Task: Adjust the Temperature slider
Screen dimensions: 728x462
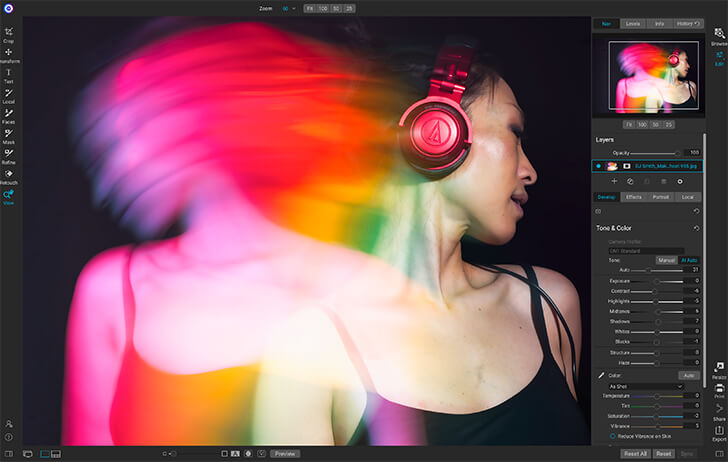Action: pyautogui.click(x=656, y=396)
